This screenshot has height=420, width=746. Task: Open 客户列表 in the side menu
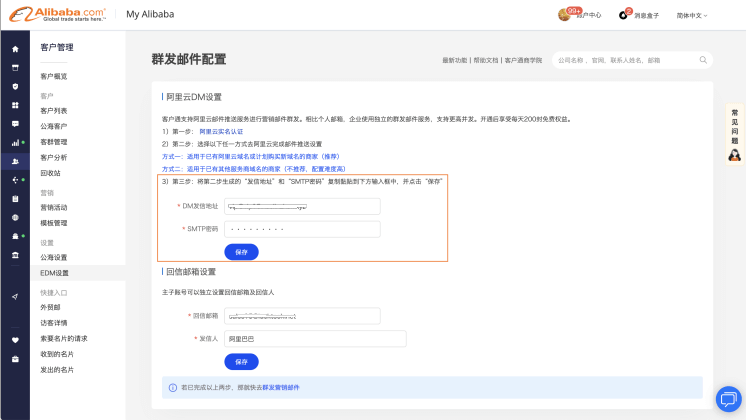coord(54,111)
